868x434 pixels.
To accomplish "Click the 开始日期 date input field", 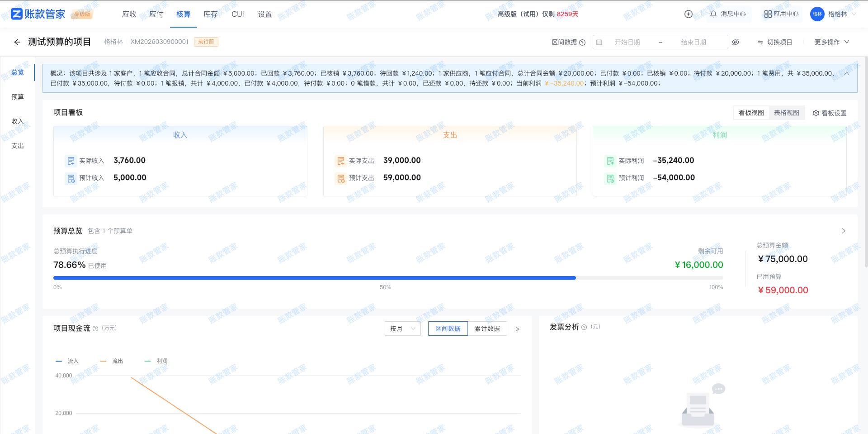I will (x=627, y=42).
